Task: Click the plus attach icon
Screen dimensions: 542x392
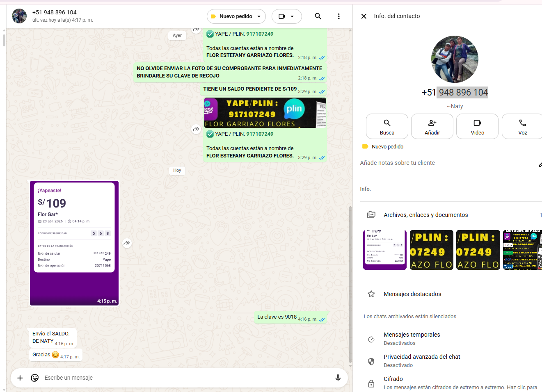Action: point(20,378)
